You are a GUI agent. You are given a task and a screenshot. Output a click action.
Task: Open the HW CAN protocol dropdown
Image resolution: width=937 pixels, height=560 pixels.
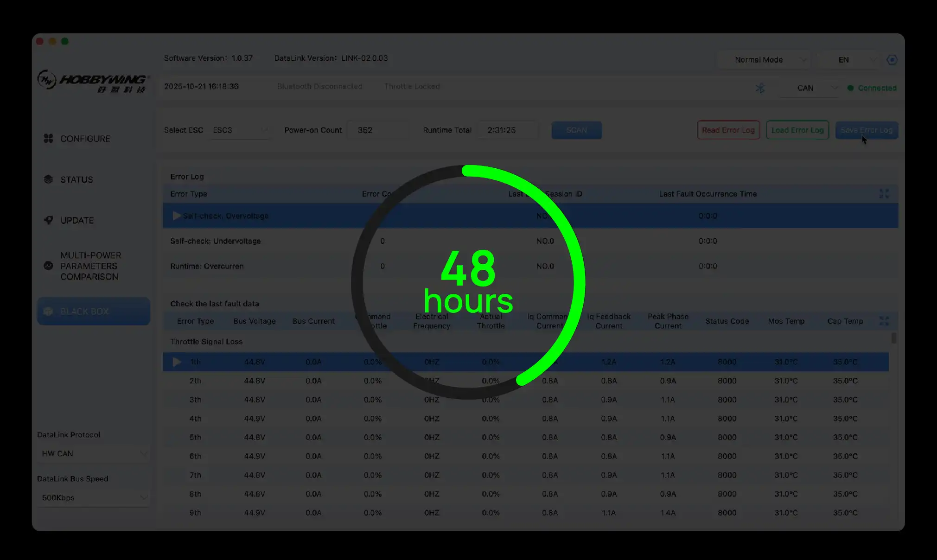(93, 453)
